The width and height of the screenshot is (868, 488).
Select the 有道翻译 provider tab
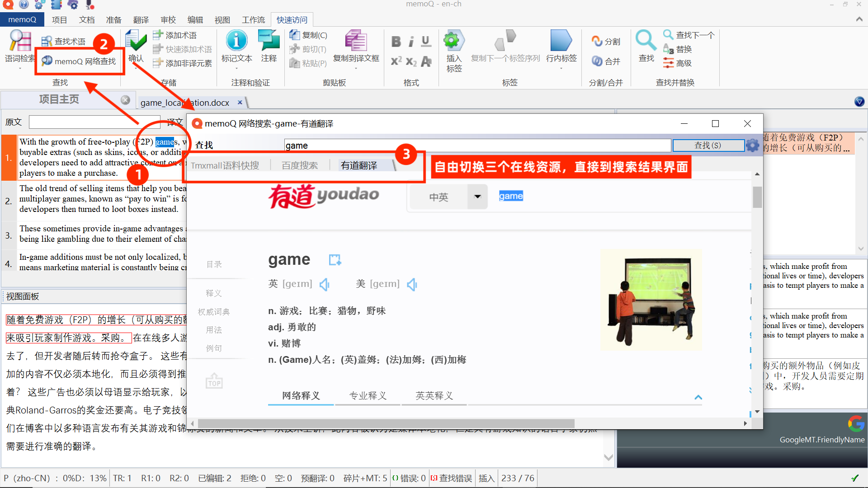[x=359, y=165]
